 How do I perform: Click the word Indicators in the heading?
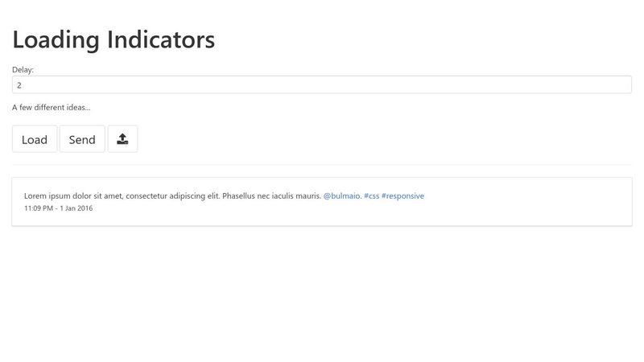tap(160, 39)
